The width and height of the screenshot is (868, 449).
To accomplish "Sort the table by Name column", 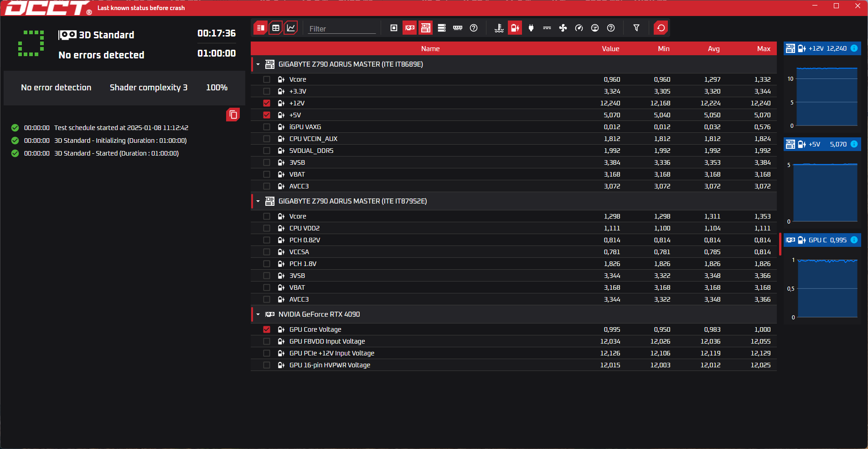I will click(430, 49).
